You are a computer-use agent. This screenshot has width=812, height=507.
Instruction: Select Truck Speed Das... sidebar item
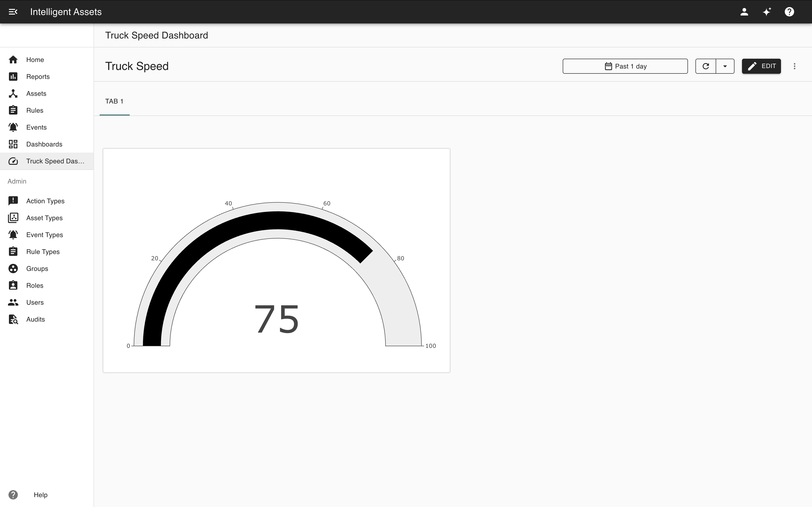point(55,161)
